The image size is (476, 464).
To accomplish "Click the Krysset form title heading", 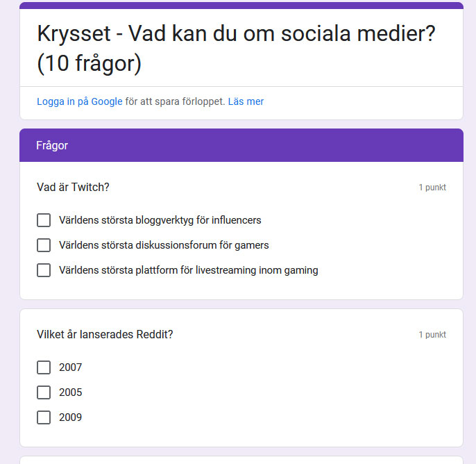I will (236, 48).
